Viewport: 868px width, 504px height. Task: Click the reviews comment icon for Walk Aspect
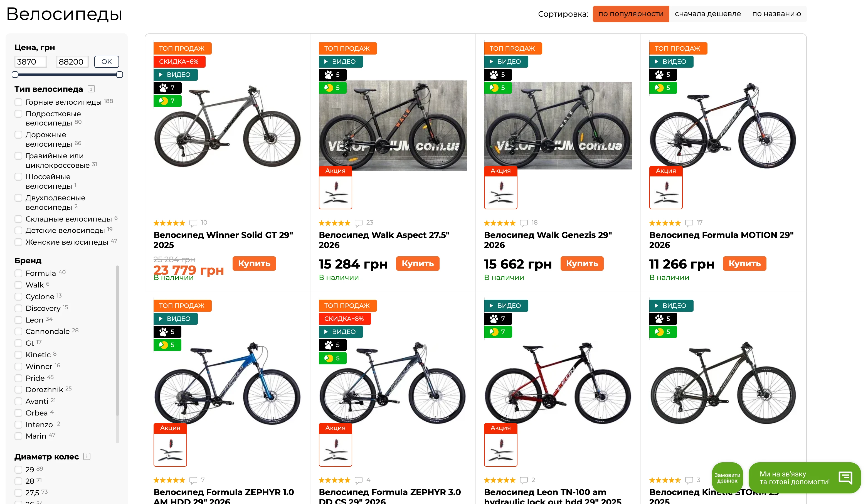click(x=359, y=223)
